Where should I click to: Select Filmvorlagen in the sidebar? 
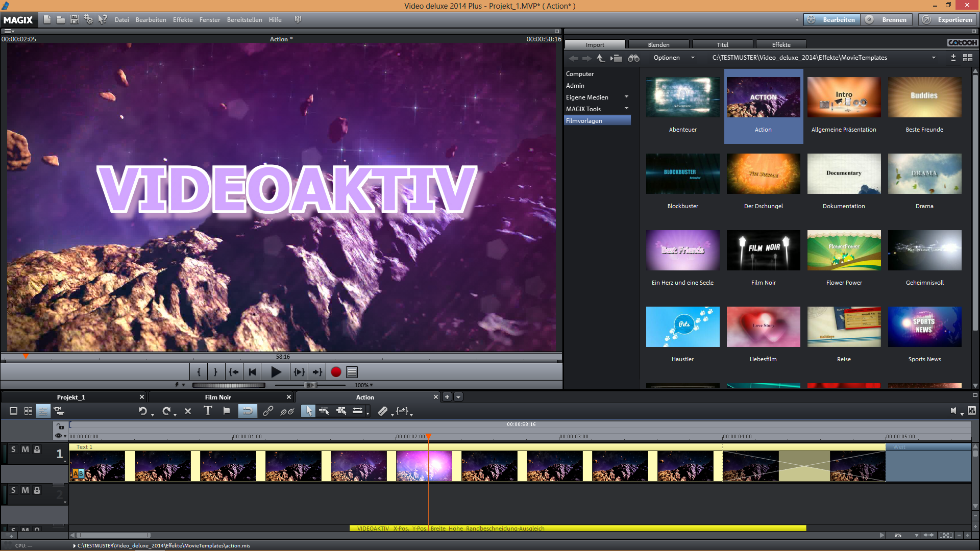(597, 120)
